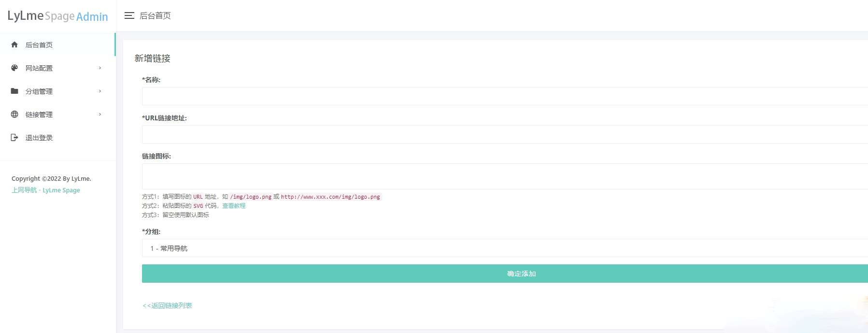Viewport: 868px width, 333px height.
Task: Open the 上网导航 - LyLme Spage footer link
Action: coord(46,190)
